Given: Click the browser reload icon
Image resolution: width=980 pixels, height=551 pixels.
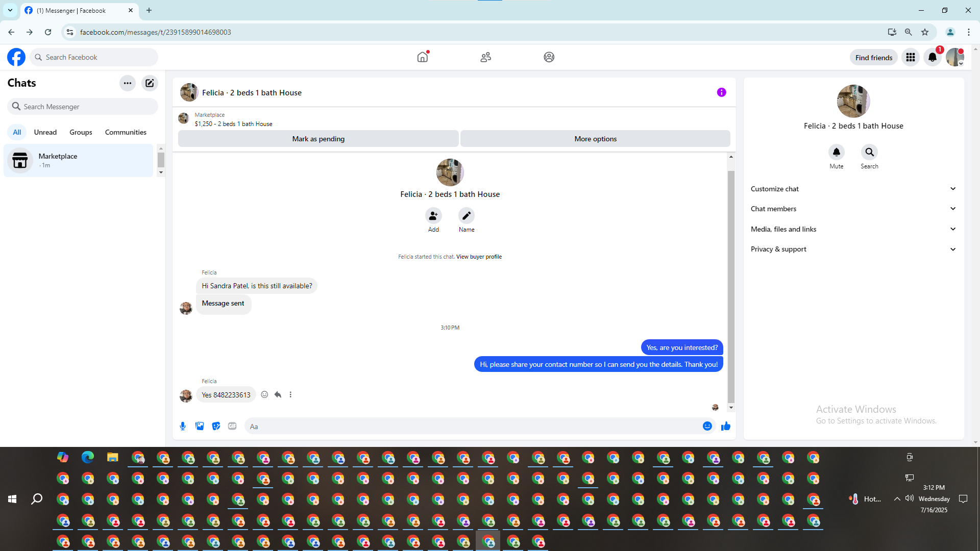Looking at the screenshot, I should click(48, 32).
